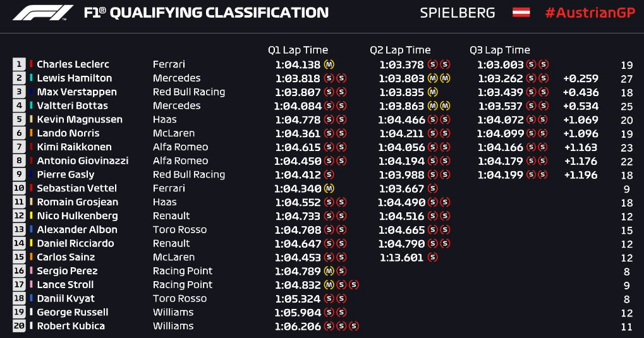The width and height of the screenshot is (644, 338).
Task: Click Robert Kubica's Q1 time 1:06.206
Action: [x=298, y=326]
